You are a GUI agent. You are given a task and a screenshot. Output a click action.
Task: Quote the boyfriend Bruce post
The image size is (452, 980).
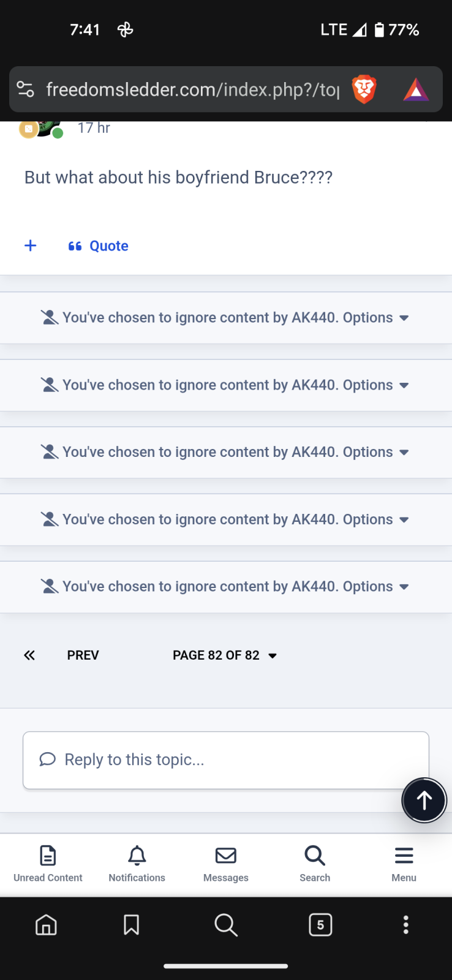tap(99, 246)
